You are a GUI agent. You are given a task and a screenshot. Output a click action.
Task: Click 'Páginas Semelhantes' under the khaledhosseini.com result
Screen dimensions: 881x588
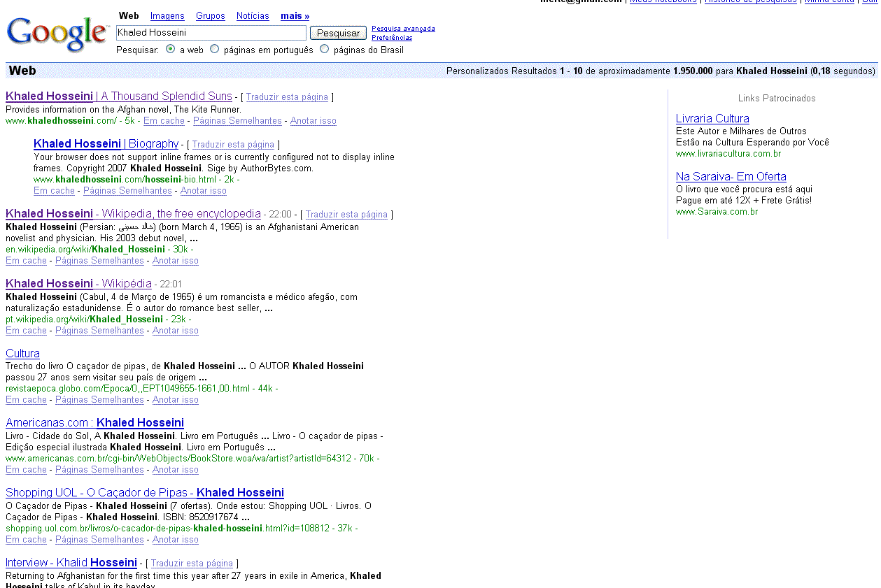[x=237, y=121]
